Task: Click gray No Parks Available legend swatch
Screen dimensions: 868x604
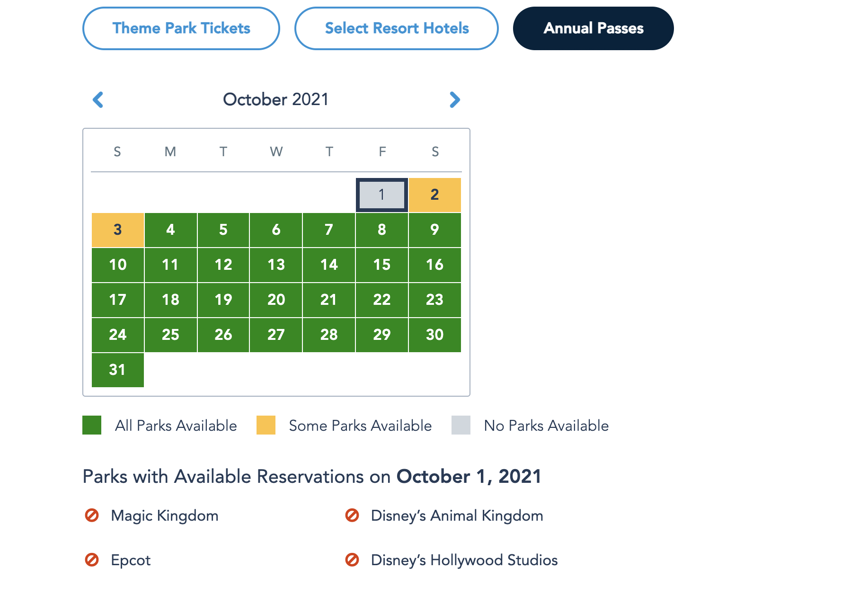Action: [461, 425]
